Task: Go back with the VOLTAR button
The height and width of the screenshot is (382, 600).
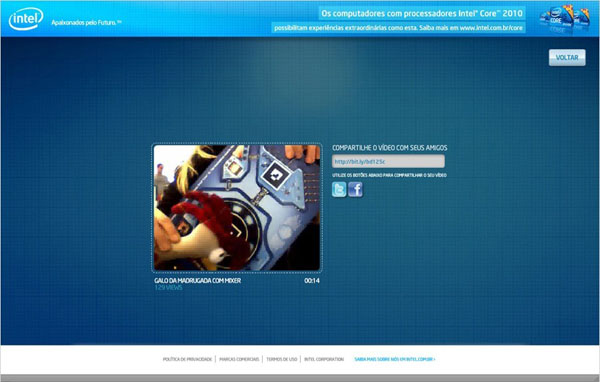Action: pyautogui.click(x=567, y=57)
